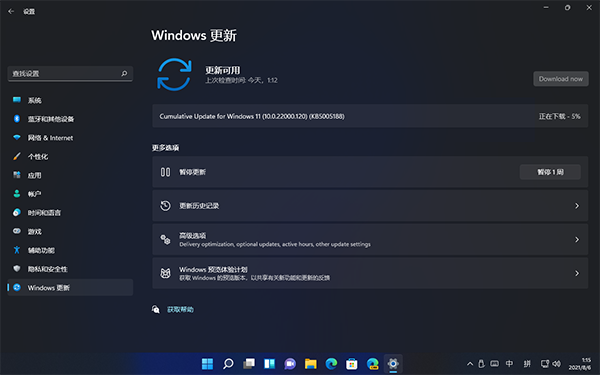Click the Settings gear in the taskbar

tap(393, 364)
